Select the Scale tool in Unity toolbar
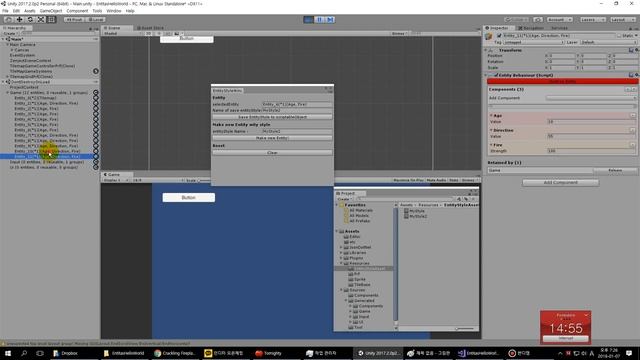640x360 pixels. (41, 20)
